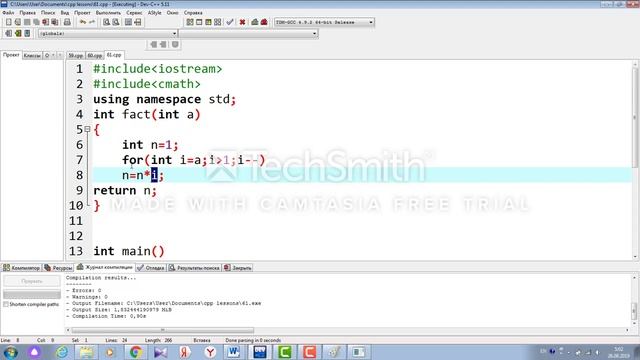Open Internet Explorer from the taskbar
The image size is (640, 360).
(62, 352)
